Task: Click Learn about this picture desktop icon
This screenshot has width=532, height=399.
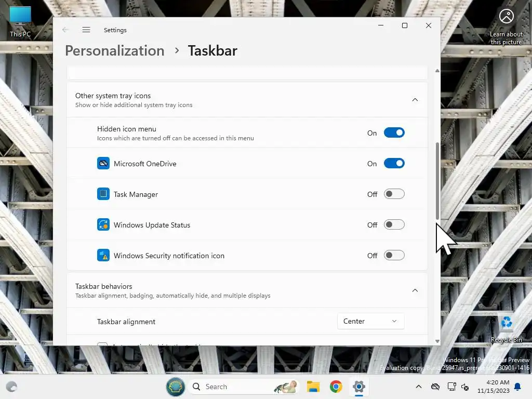Action: [506, 26]
